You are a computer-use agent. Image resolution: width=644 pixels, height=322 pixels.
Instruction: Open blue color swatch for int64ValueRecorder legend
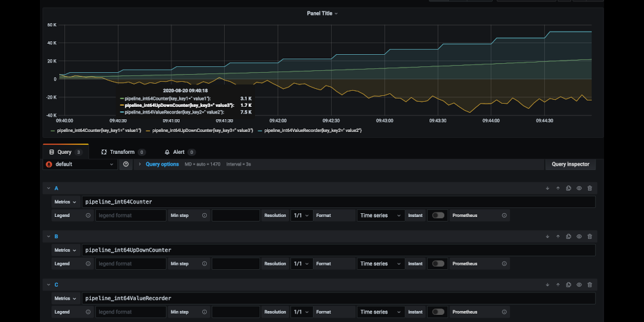click(x=260, y=131)
